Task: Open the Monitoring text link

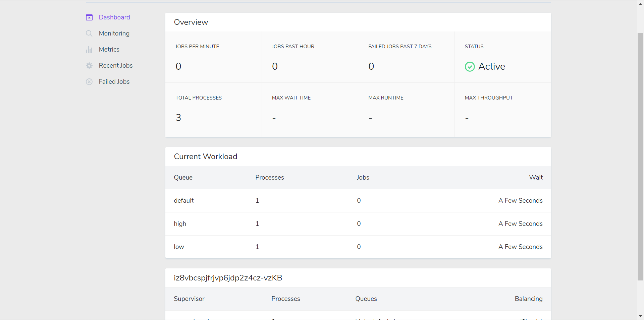Action: coord(114,34)
